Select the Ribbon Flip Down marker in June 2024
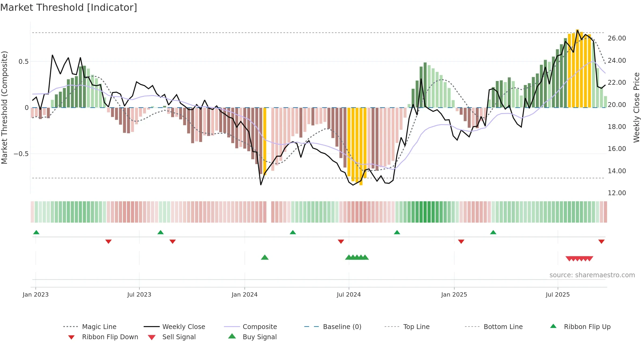This screenshot has width=644, height=362. [341, 242]
